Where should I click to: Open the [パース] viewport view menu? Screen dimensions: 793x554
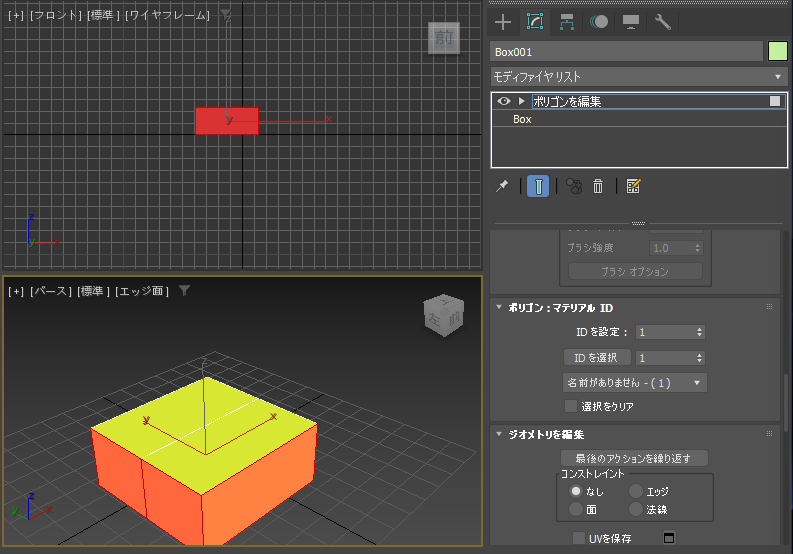(51, 291)
